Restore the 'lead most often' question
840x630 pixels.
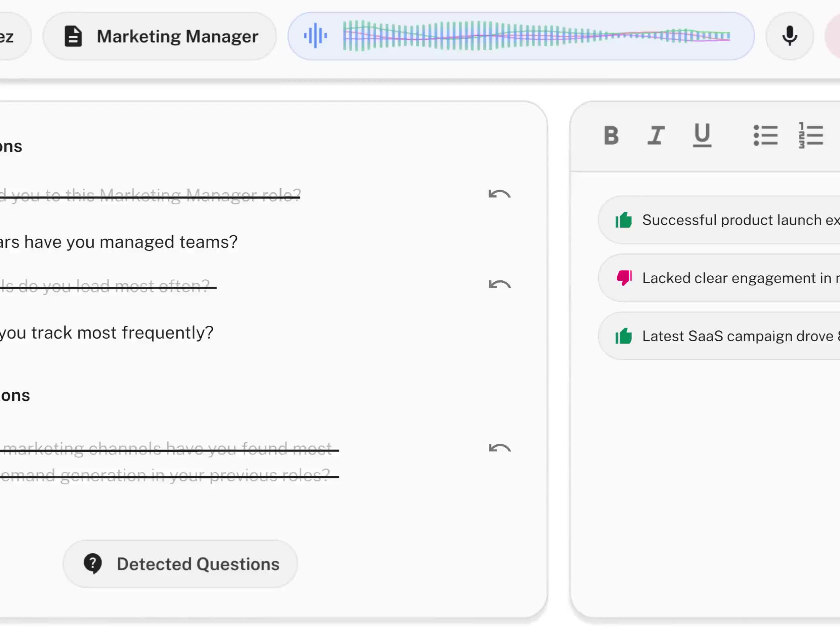point(499,285)
